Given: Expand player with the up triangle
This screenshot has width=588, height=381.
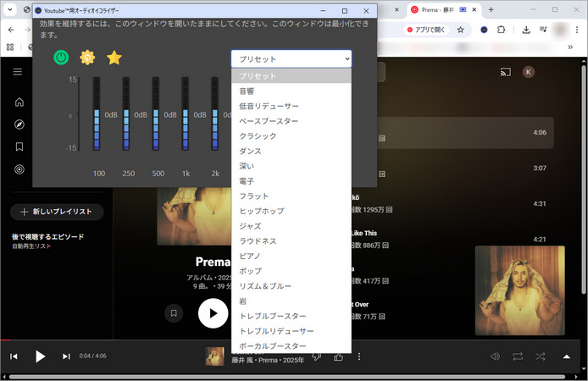Looking at the screenshot, I should click(567, 356).
